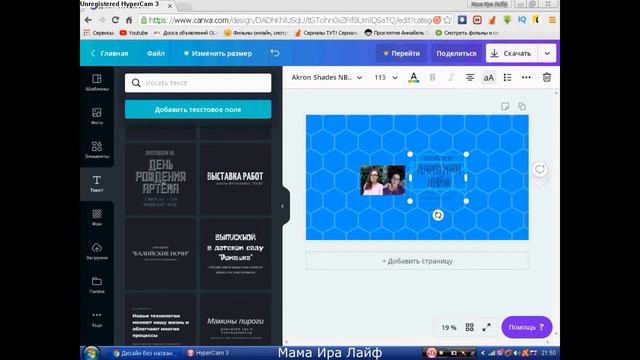640x360 pixels.
Task: Choose the Мамины пироги text template
Action: (235, 320)
